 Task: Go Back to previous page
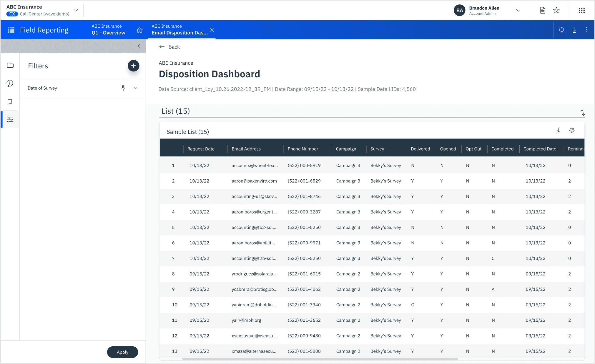[x=169, y=47]
